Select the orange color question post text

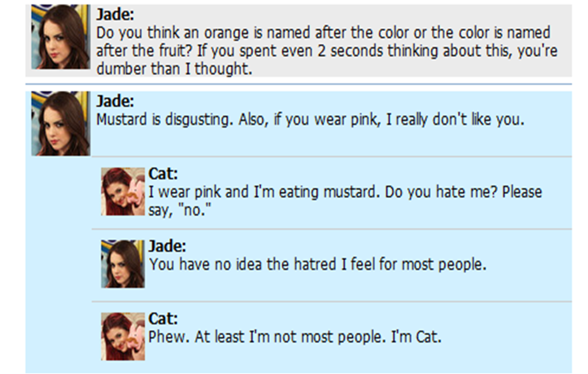[327, 50]
